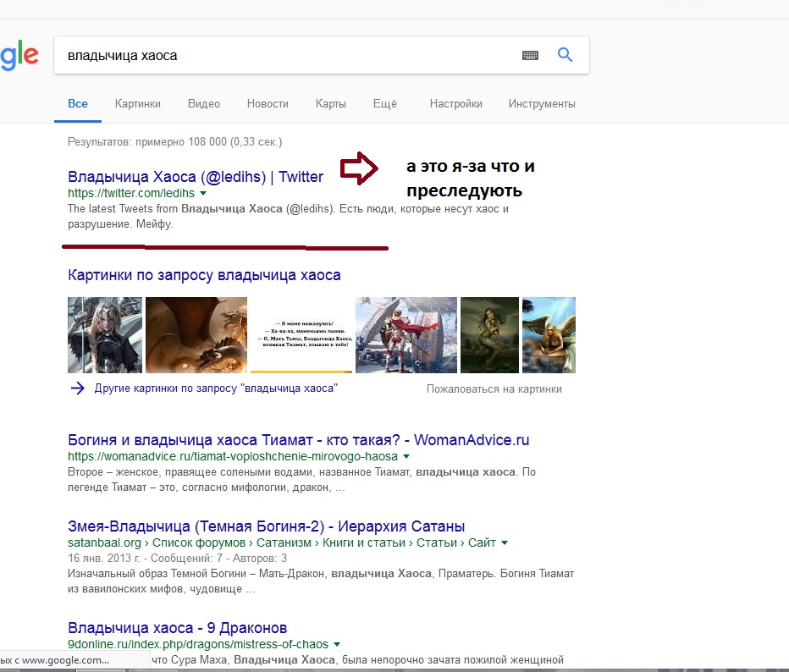Open the on-screen keyboard icon

click(530, 55)
